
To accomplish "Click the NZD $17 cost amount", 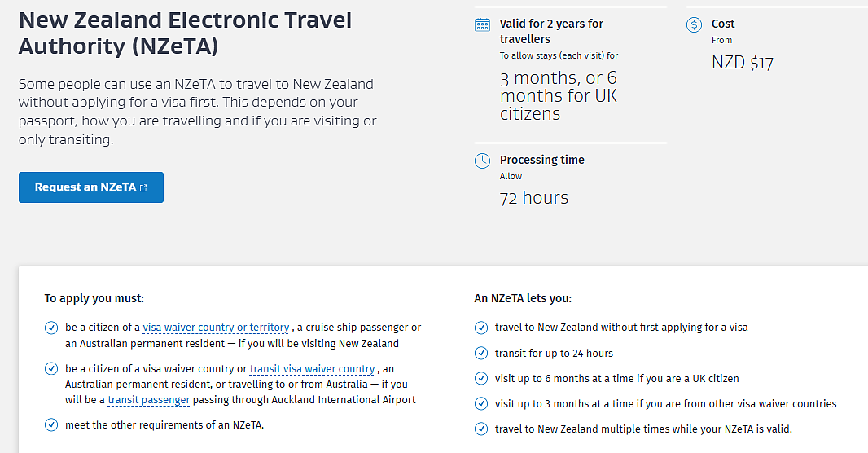I will click(x=743, y=63).
